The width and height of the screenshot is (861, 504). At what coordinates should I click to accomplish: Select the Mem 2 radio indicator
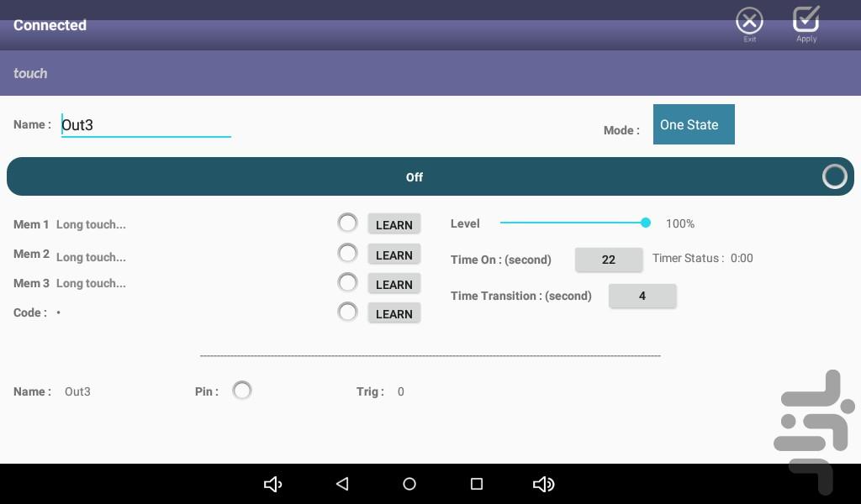point(347,254)
